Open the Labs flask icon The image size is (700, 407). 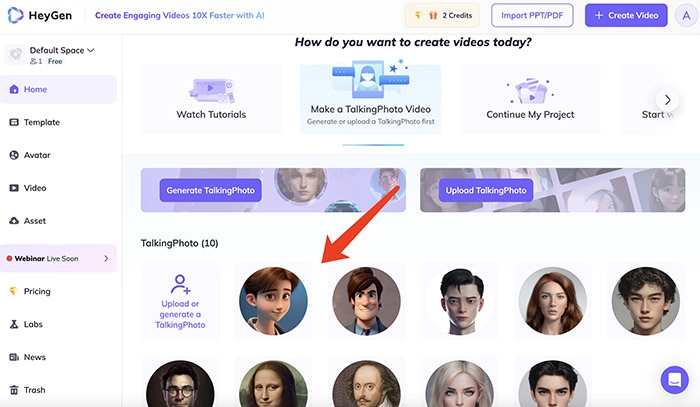pyautogui.click(x=14, y=325)
